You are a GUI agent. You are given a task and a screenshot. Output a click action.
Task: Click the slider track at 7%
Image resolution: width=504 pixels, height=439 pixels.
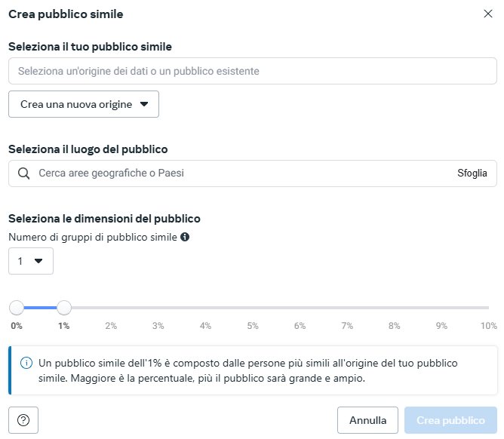tap(347, 308)
